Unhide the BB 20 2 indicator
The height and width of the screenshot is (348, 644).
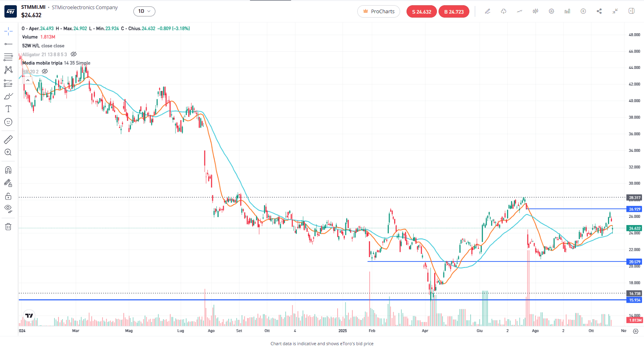pyautogui.click(x=45, y=71)
